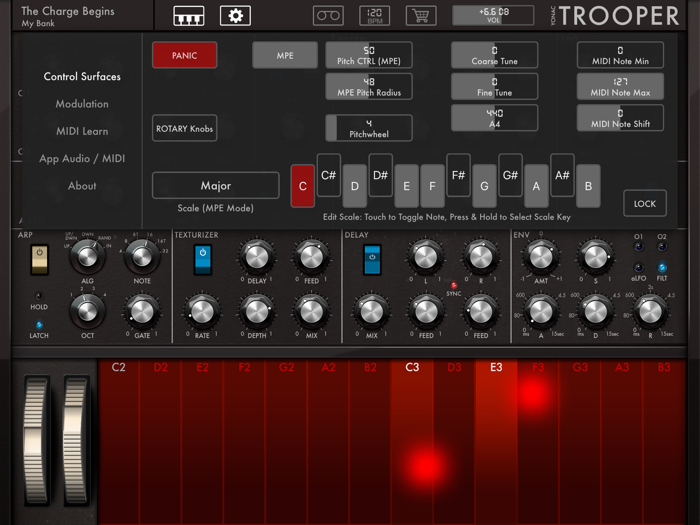Toggle scale note G#
Image resolution: width=700 pixels, height=525 pixels.
(x=510, y=175)
